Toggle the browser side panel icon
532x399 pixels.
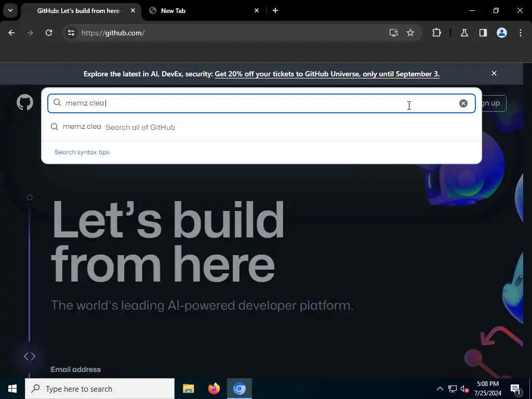(483, 33)
